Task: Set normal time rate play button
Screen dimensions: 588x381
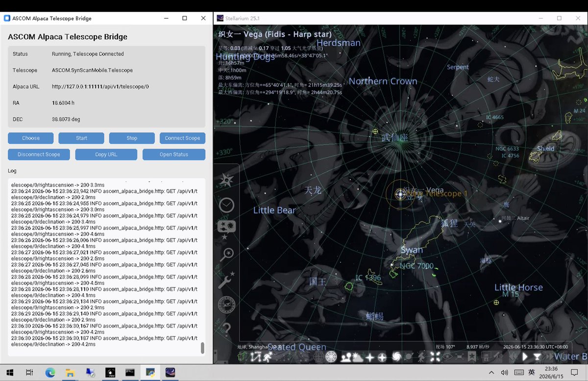Action: click(525, 356)
